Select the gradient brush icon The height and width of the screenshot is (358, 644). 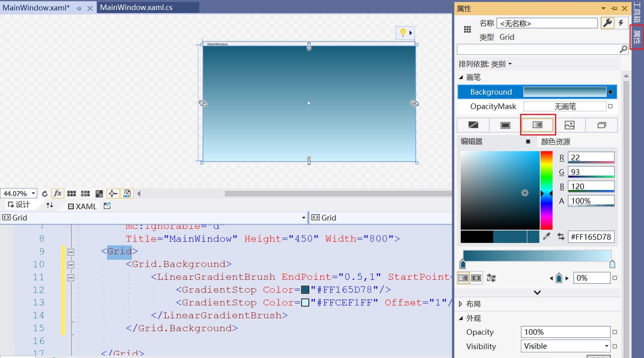[x=538, y=125]
